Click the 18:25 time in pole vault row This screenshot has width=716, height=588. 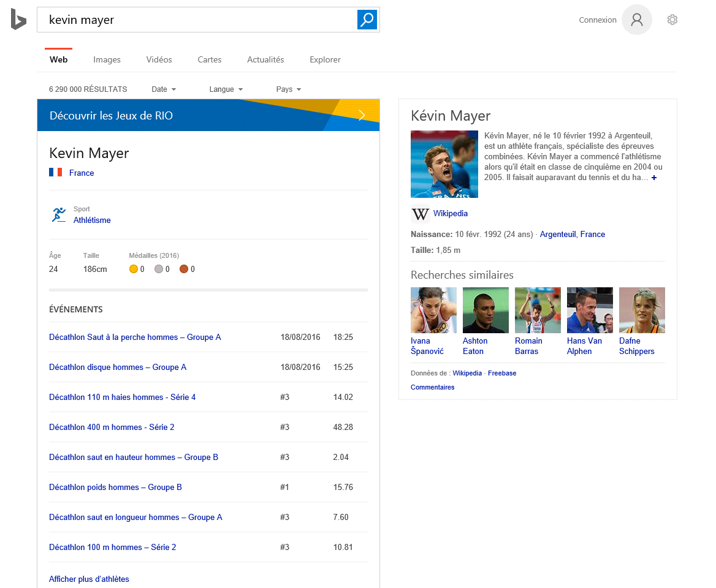pyautogui.click(x=343, y=337)
